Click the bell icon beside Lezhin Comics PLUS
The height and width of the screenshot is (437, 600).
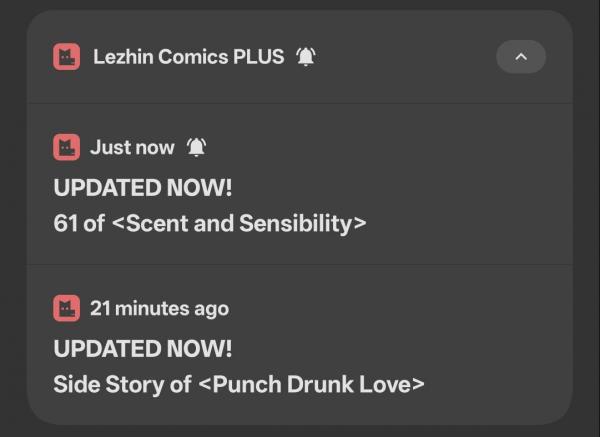[x=306, y=57]
